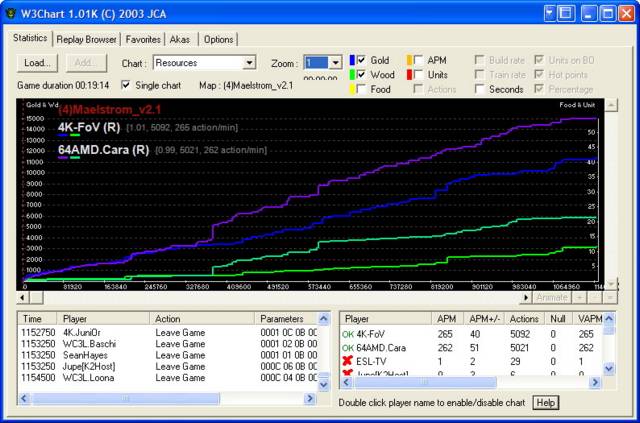This screenshot has width=640, height=423.
Task: Click the action list scroll-up arrow
Action: 324,318
